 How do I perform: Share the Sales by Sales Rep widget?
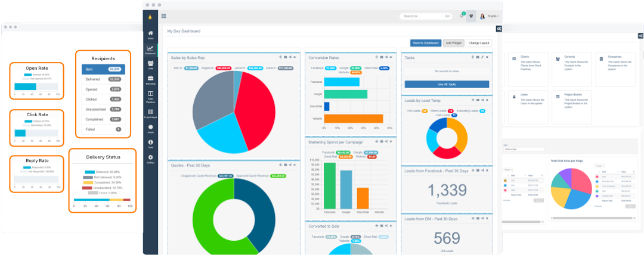pyautogui.click(x=290, y=57)
